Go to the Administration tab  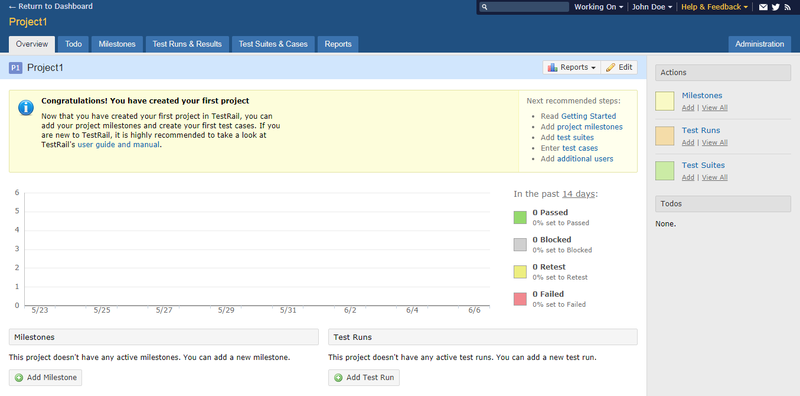point(759,44)
